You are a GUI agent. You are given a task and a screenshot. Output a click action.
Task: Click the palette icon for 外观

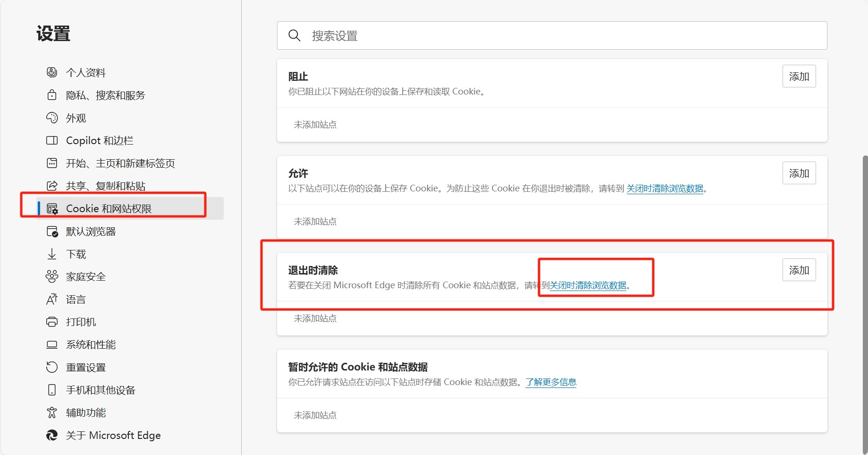pyautogui.click(x=52, y=118)
